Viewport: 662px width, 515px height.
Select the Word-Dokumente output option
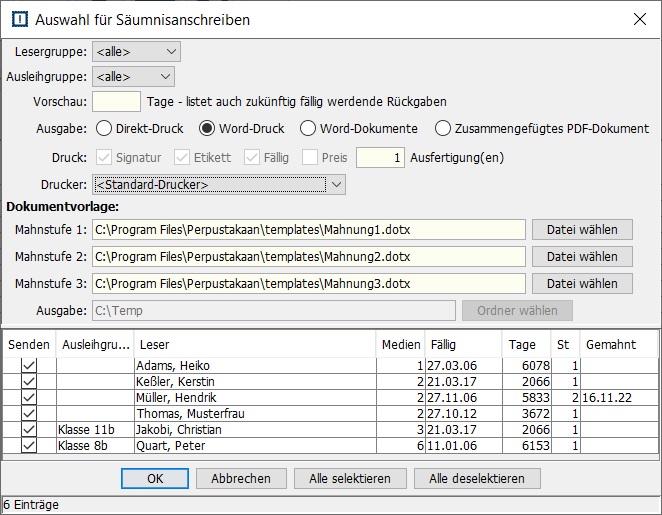(x=308, y=128)
